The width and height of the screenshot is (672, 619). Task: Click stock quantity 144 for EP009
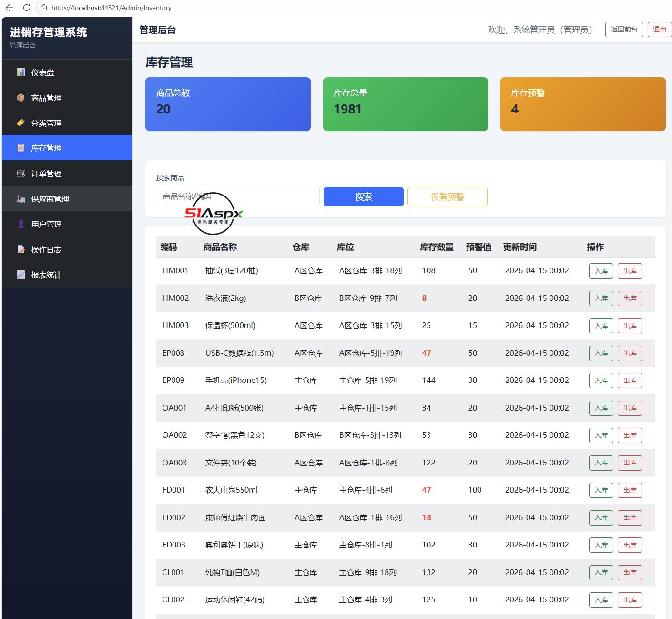428,380
